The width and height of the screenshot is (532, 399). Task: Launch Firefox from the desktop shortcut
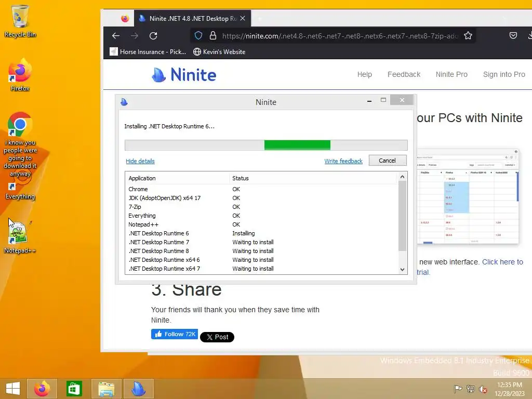[x=20, y=75]
